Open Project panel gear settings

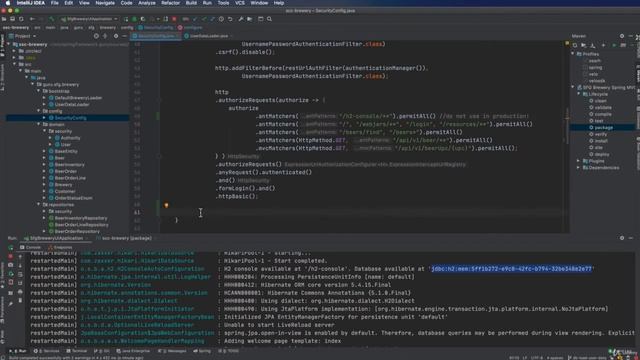pos(116,36)
